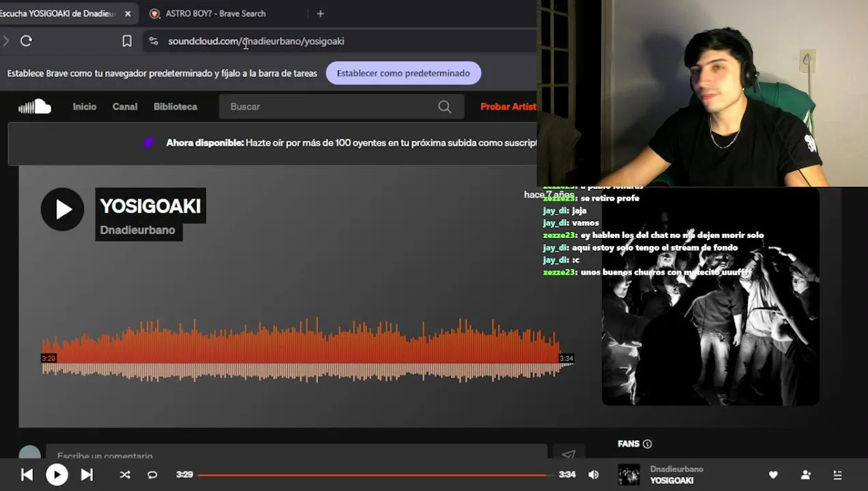Click the volume speaker icon
Image resolution: width=868 pixels, height=491 pixels.
click(594, 475)
